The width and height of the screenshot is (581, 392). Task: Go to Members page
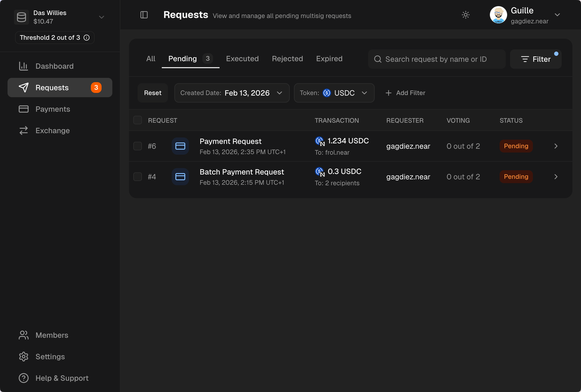52,335
